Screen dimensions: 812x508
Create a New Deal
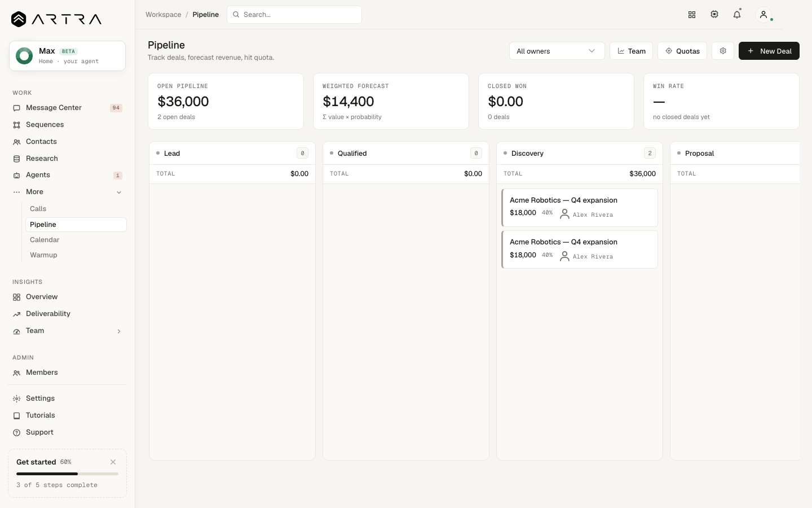769,51
